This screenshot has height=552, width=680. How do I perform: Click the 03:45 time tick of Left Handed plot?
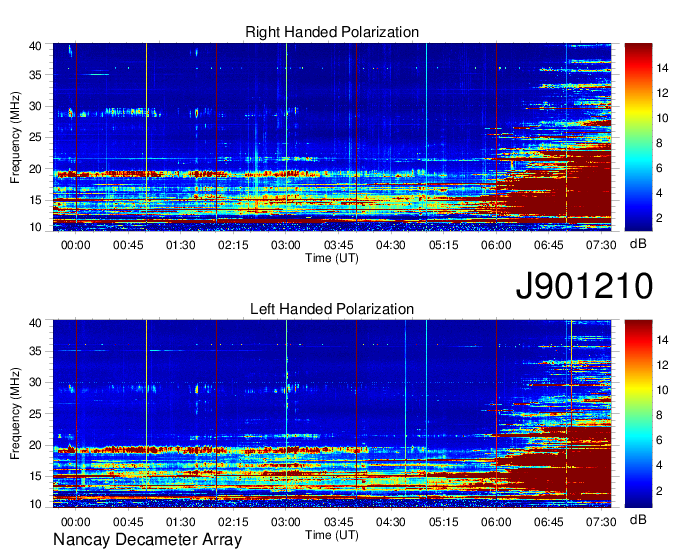tap(338, 522)
